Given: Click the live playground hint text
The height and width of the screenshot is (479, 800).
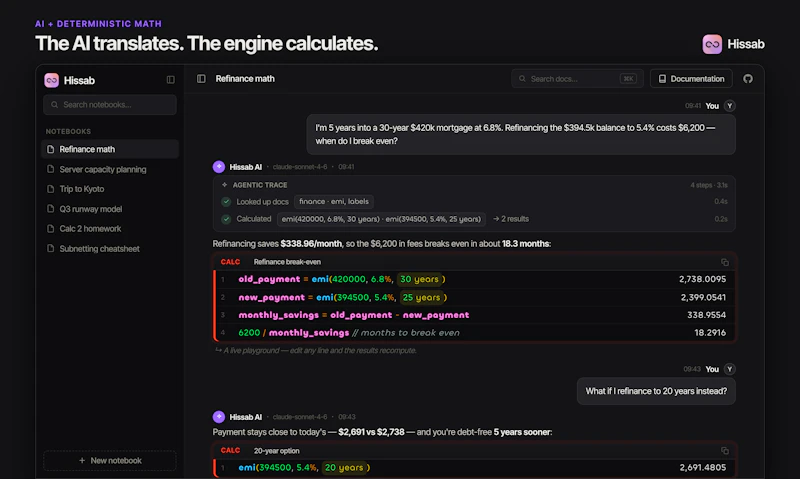Looking at the screenshot, I should click(316, 350).
